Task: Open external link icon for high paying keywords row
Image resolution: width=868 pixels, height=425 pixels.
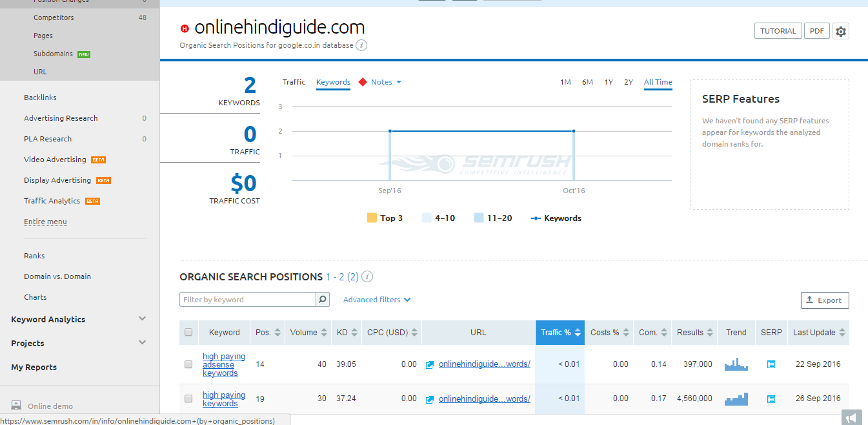Action: coord(430,399)
